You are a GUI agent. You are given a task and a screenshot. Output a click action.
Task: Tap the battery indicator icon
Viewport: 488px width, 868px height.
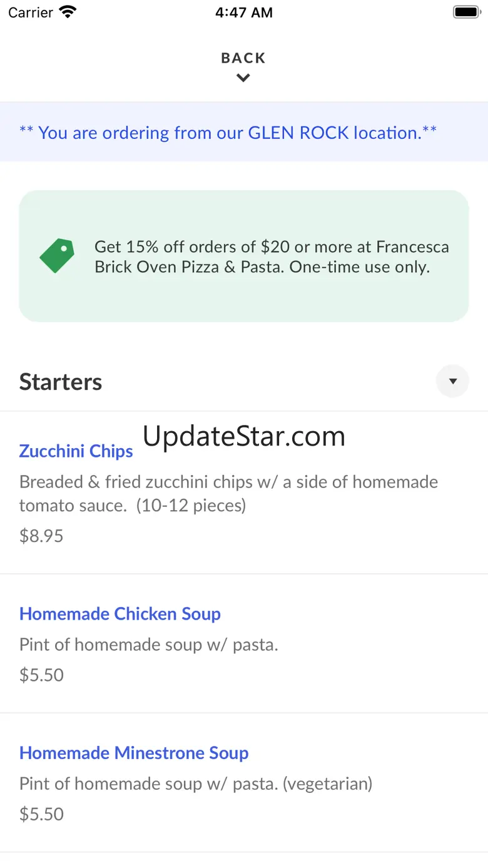(465, 12)
